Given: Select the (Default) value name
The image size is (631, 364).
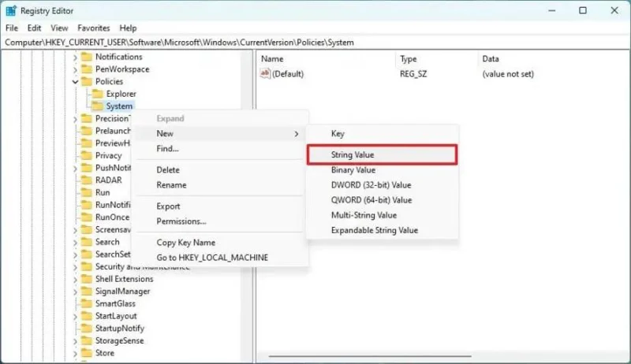Looking at the screenshot, I should click(x=288, y=74).
